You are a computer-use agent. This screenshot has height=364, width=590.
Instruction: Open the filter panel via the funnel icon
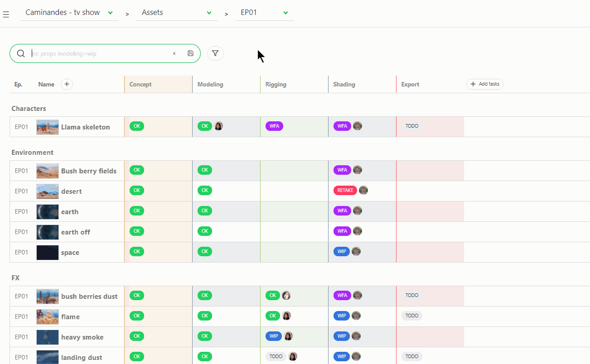(x=215, y=53)
